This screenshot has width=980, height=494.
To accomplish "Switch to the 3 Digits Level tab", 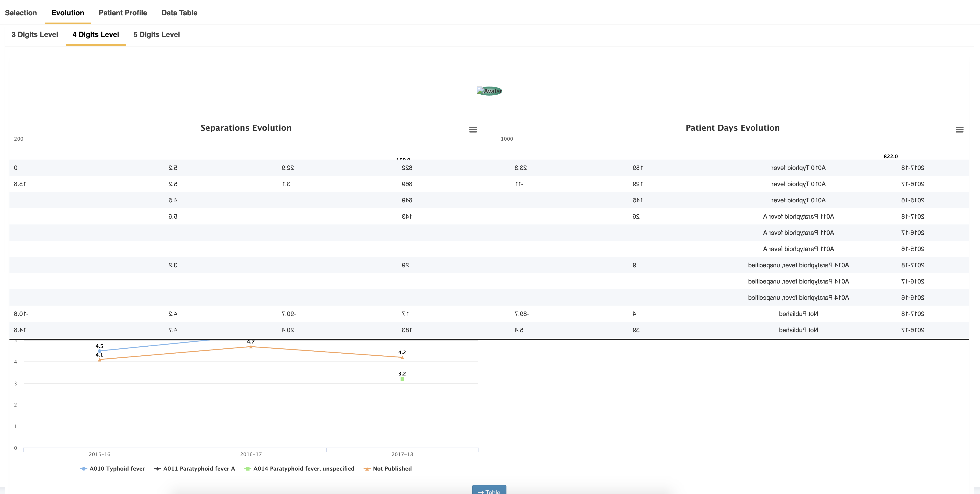I will tap(34, 34).
